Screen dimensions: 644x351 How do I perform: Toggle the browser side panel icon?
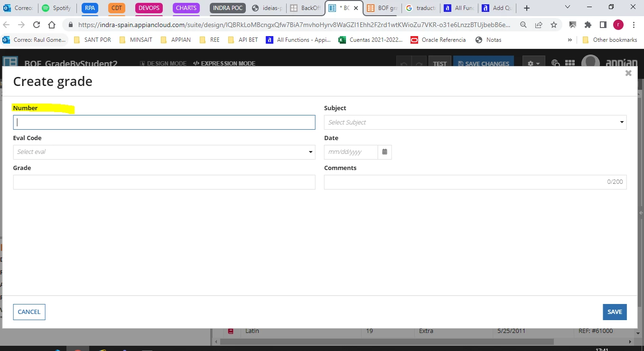tap(603, 25)
